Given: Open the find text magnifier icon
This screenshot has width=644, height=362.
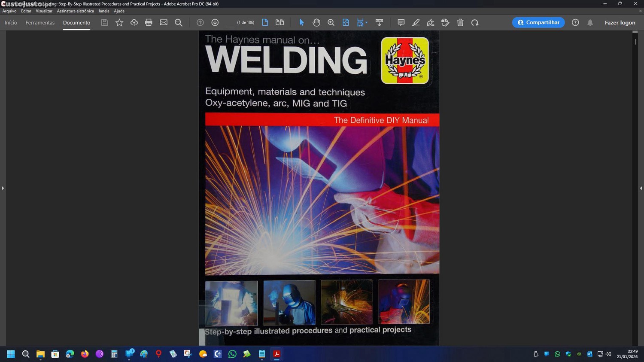Looking at the screenshot, I should pos(179,22).
